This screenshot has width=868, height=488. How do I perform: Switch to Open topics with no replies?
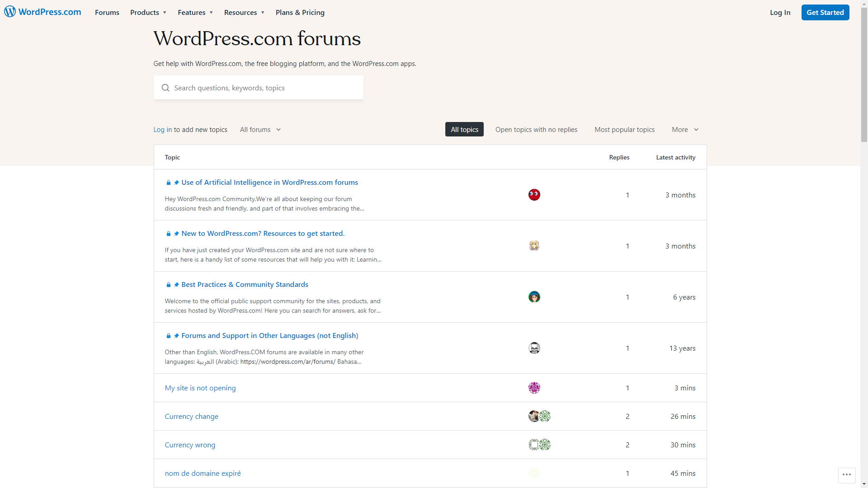pyautogui.click(x=536, y=130)
